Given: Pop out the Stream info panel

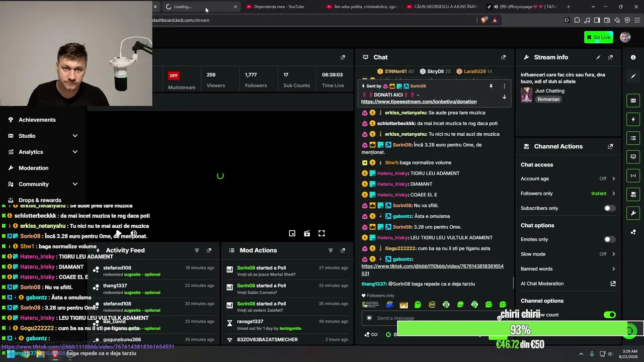Looking at the screenshot, I should (x=610, y=57).
